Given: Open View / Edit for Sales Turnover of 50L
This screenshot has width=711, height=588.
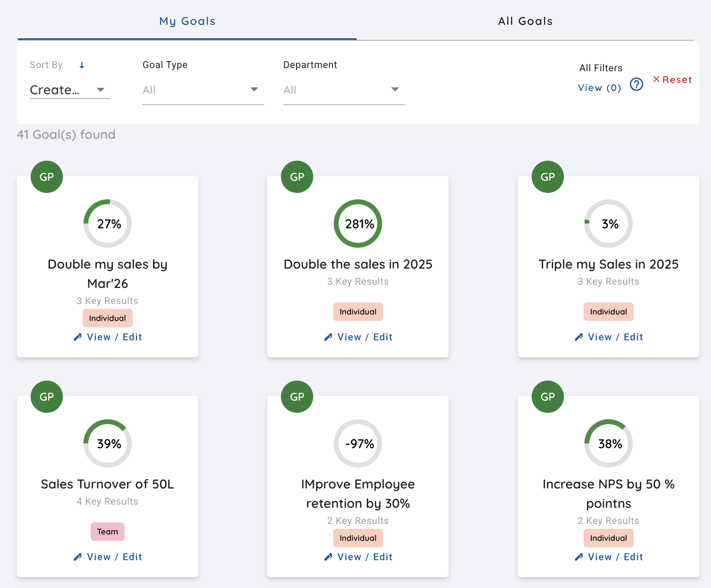Looking at the screenshot, I should coord(114,557).
